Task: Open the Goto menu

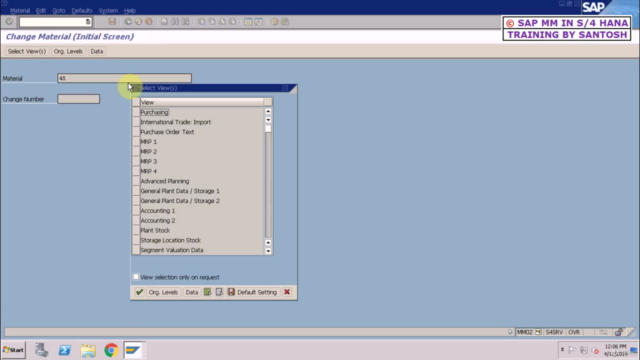Action: tap(59, 11)
